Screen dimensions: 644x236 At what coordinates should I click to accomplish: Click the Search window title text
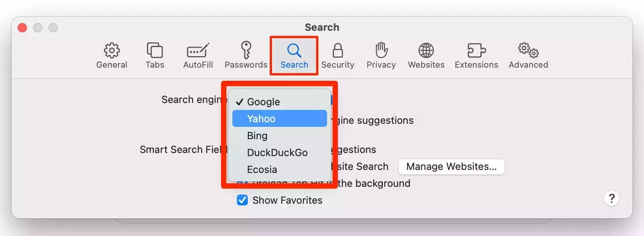click(322, 27)
